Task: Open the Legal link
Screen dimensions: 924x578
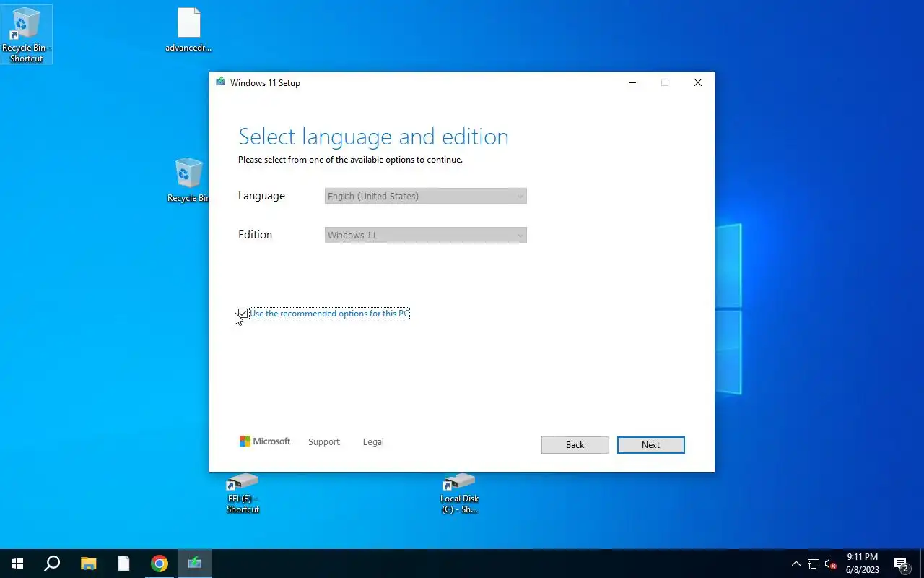Action: tap(373, 442)
